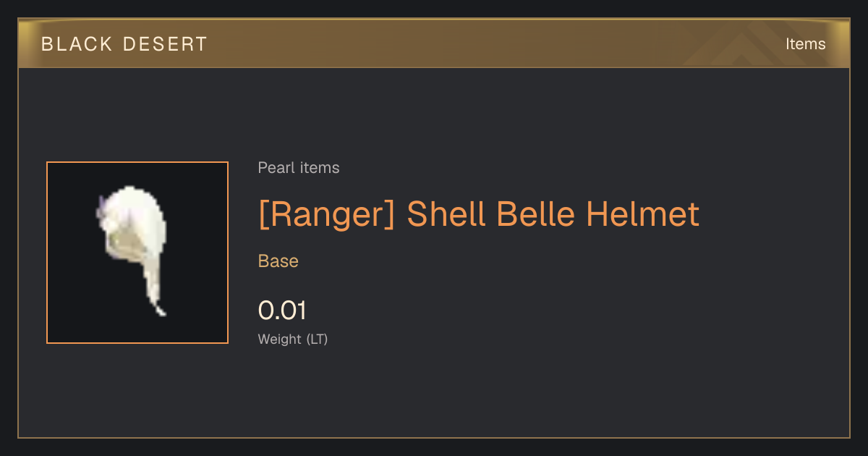This screenshot has height=456, width=868.
Task: Click the Base grade label
Action: tap(278, 261)
